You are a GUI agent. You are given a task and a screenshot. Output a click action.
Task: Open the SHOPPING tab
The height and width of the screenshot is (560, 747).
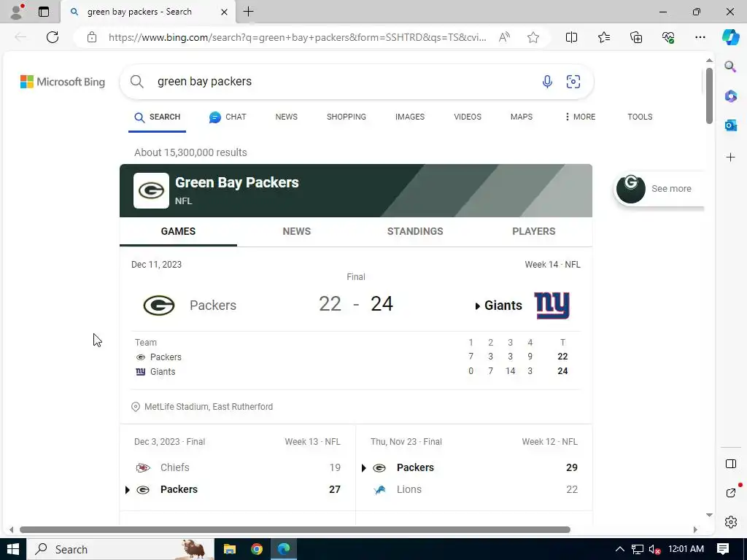[347, 117]
